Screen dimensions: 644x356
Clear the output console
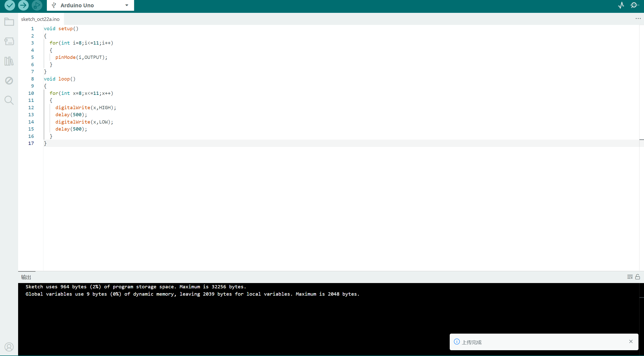click(630, 277)
